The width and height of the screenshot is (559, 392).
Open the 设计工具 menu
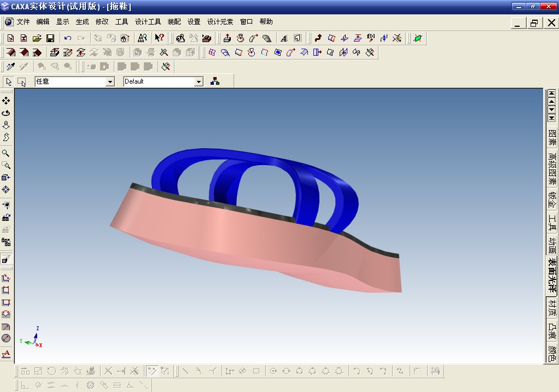(x=148, y=22)
